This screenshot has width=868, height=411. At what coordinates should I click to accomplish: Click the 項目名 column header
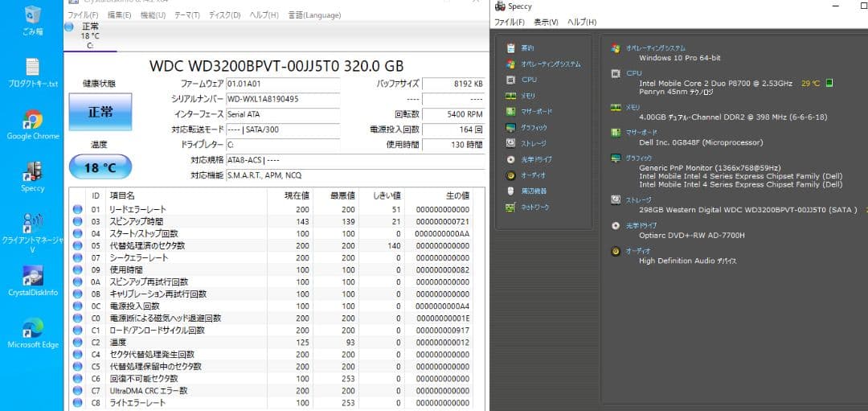(x=187, y=195)
